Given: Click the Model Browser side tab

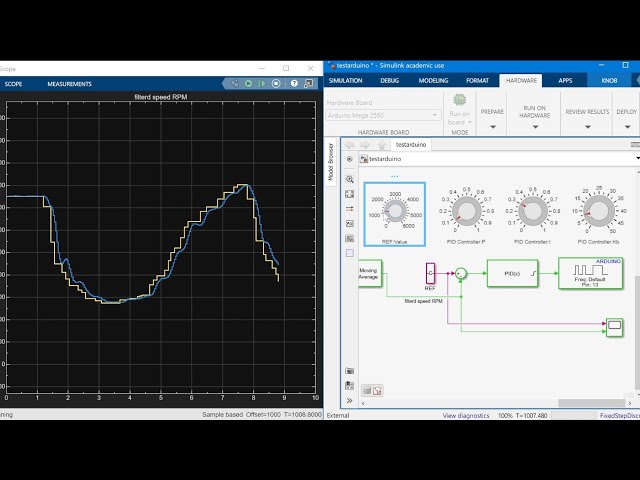Looking at the screenshot, I should tap(331, 162).
